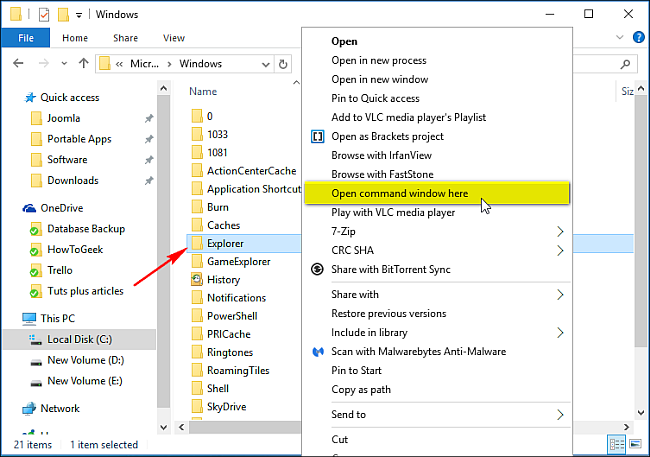Image resolution: width=650 pixels, height=457 pixels.
Task: Click the OneDrive cloud icon
Action: pos(30,208)
